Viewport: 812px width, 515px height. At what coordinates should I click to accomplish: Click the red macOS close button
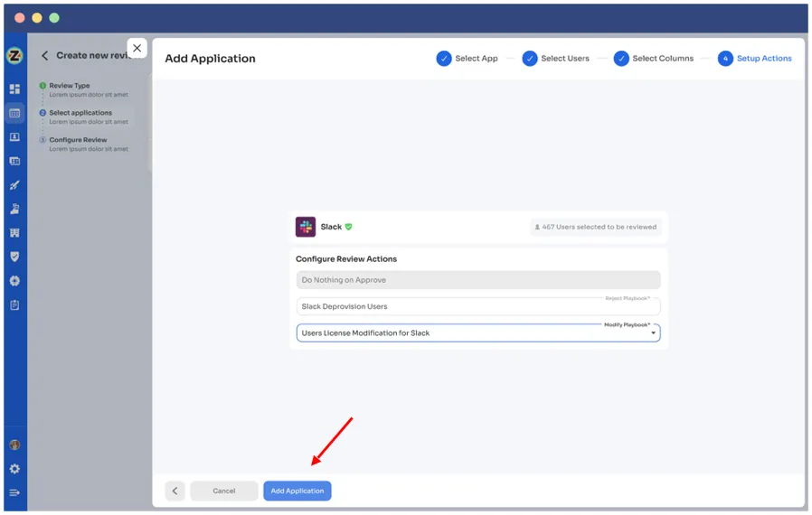(20, 18)
